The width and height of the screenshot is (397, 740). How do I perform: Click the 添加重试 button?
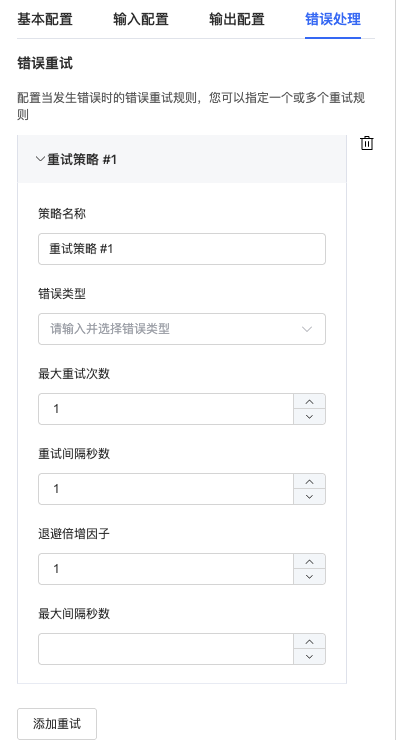(57, 723)
